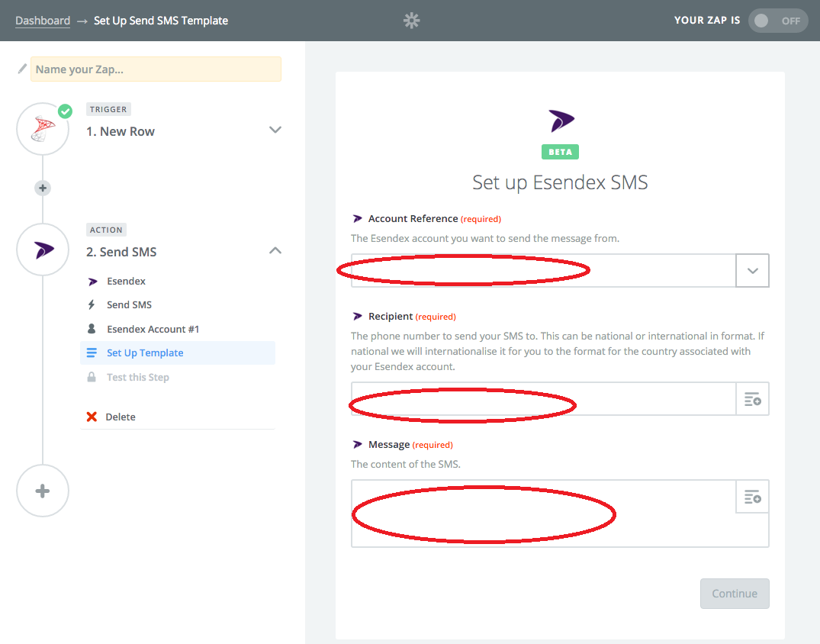Insert a field into the Message box
This screenshot has height=644, width=820.
tap(752, 497)
